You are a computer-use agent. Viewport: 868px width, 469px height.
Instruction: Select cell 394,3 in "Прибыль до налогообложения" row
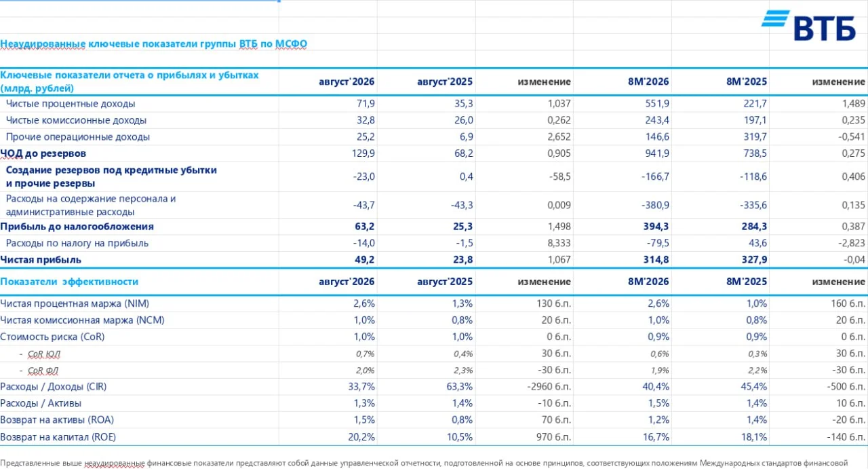[656, 227]
